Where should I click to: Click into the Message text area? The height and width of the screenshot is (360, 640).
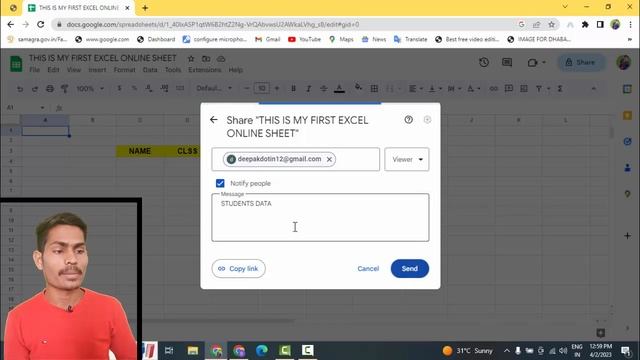pos(320,218)
